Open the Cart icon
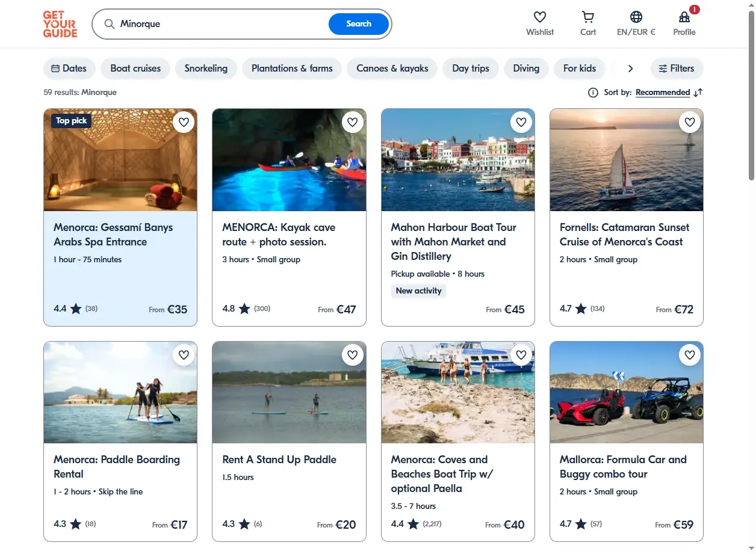The image size is (756, 554). (x=588, y=17)
